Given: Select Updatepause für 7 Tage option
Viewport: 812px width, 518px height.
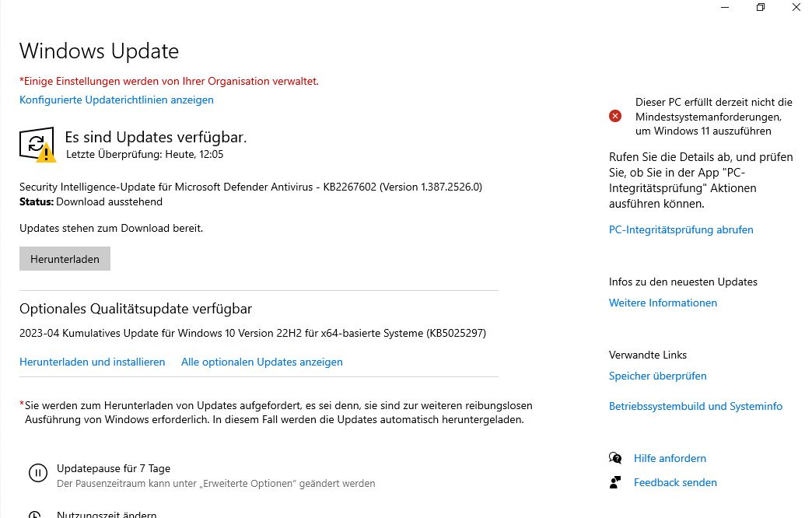Looking at the screenshot, I should tap(114, 469).
